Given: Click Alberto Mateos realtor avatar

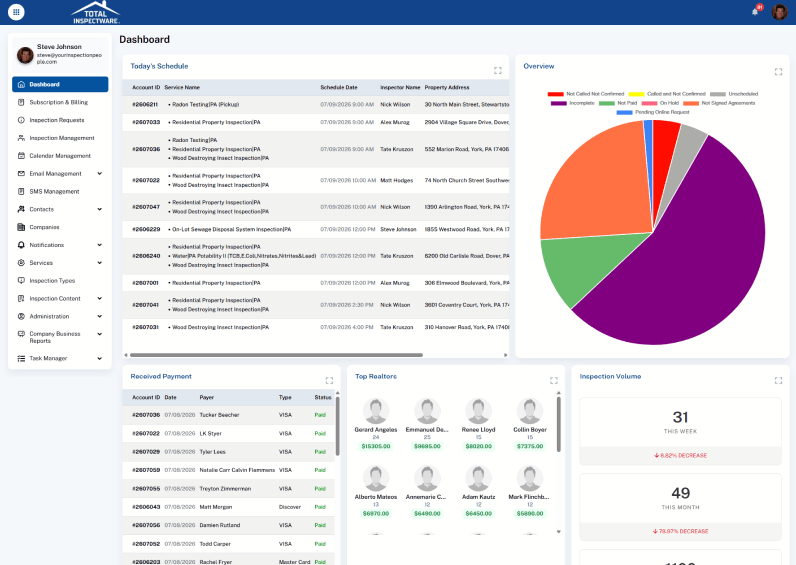Looking at the screenshot, I should [376, 478].
